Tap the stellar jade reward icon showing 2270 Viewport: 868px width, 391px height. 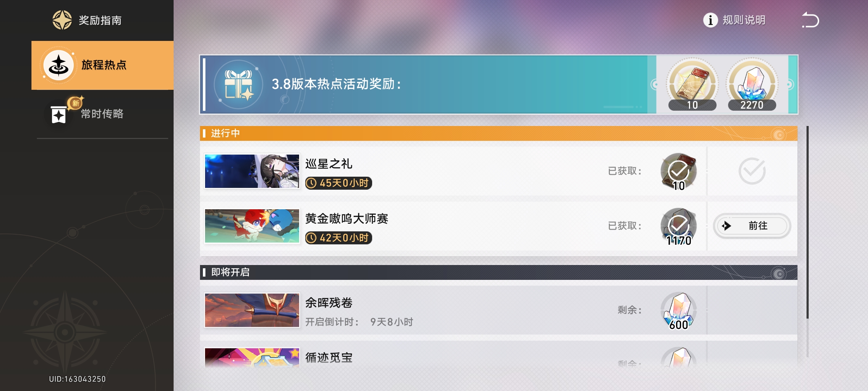pos(752,84)
